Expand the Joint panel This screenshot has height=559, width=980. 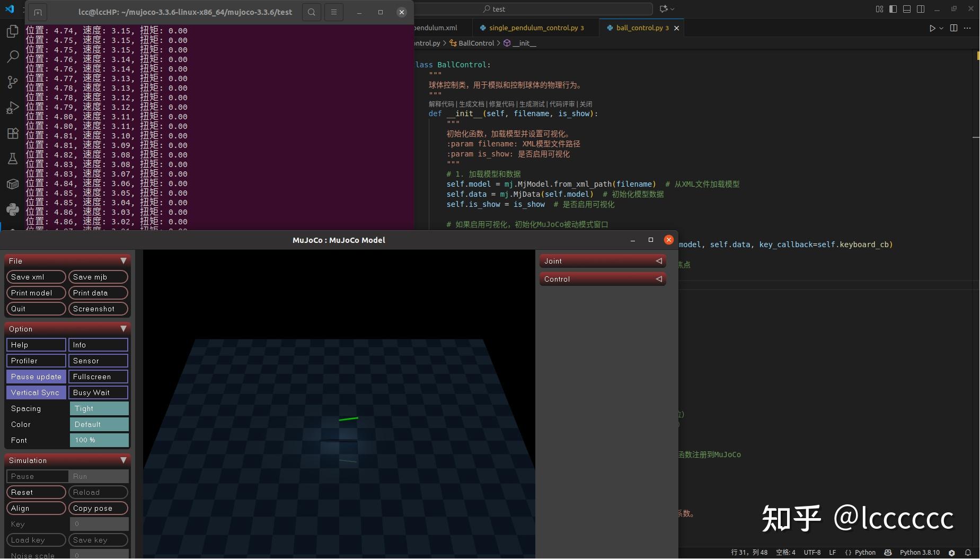tap(602, 261)
